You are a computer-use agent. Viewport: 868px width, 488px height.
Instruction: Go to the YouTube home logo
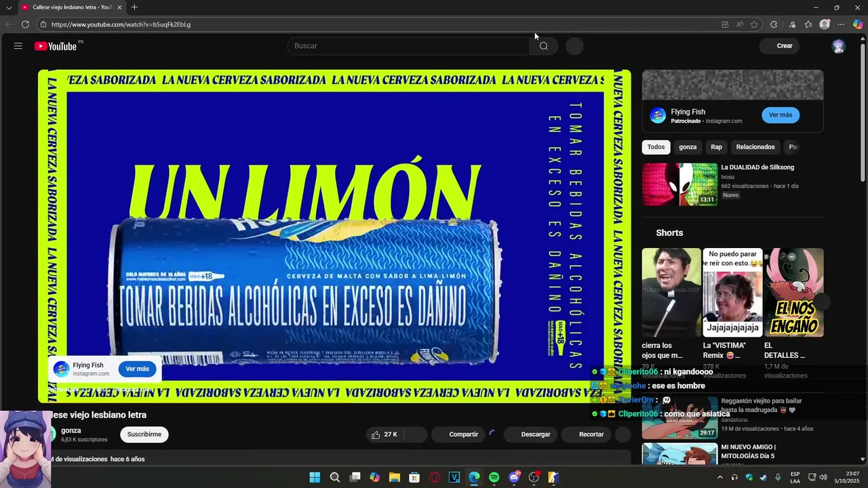point(56,46)
